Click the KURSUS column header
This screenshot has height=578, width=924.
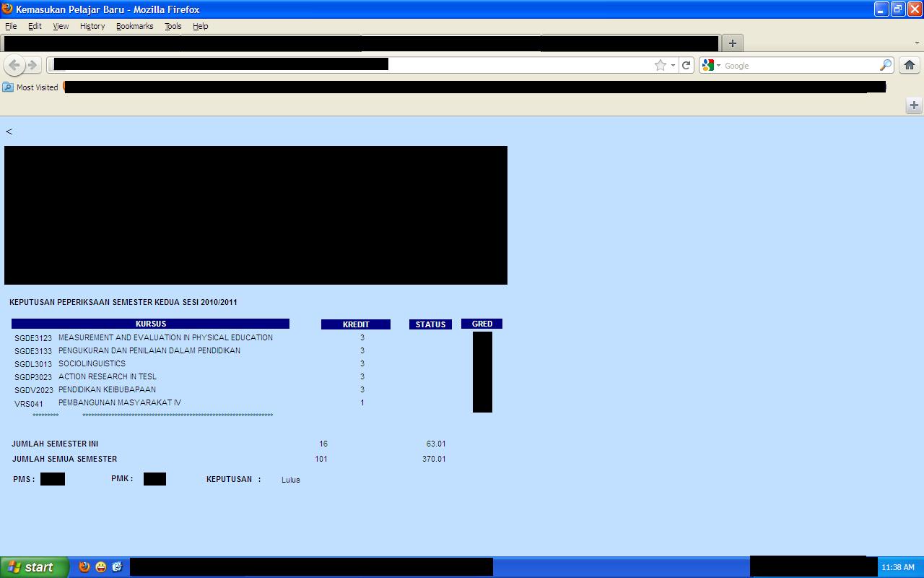point(150,324)
